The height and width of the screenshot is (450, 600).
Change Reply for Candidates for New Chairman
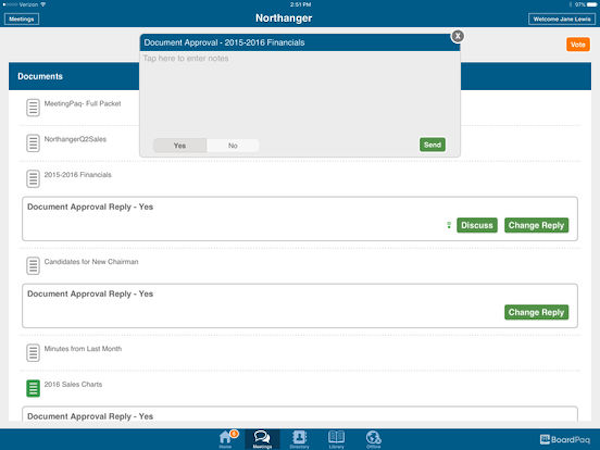coord(536,312)
